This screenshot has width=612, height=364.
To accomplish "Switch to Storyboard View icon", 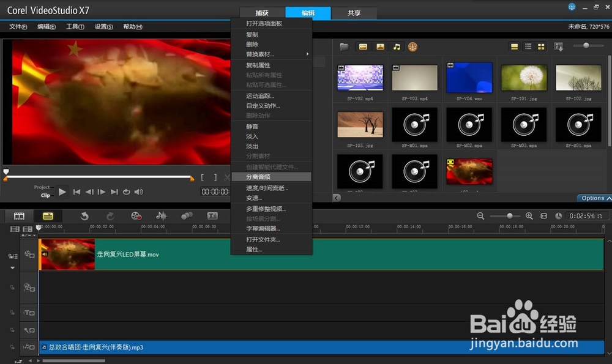I will pos(19,216).
